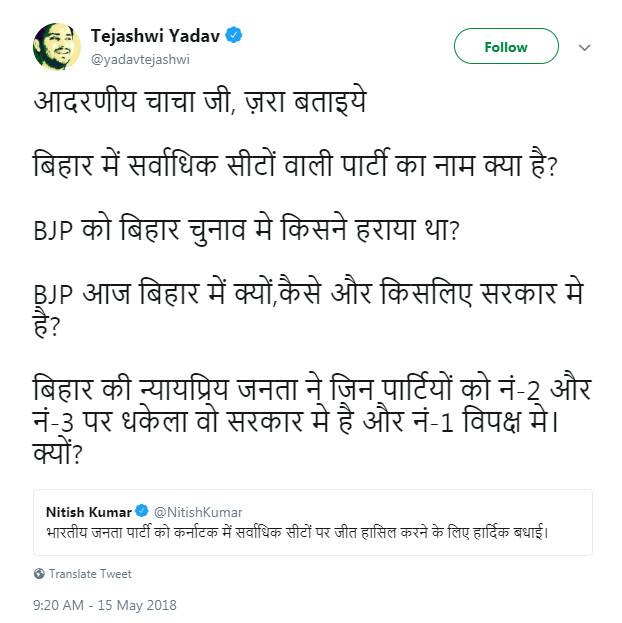Viewport: 622px width, 623px height.
Task: Expand the tweet options chevron menu
Action: tap(585, 47)
